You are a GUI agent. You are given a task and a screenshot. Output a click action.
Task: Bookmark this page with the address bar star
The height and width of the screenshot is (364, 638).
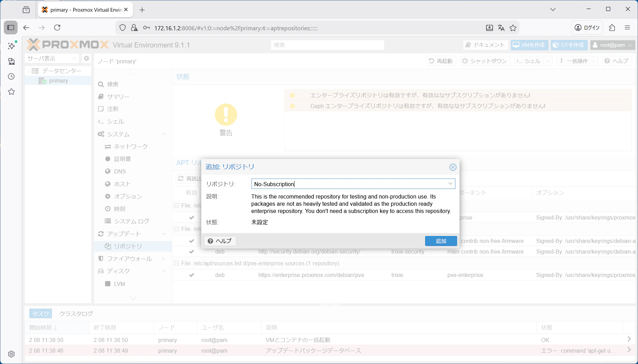pyautogui.click(x=513, y=28)
